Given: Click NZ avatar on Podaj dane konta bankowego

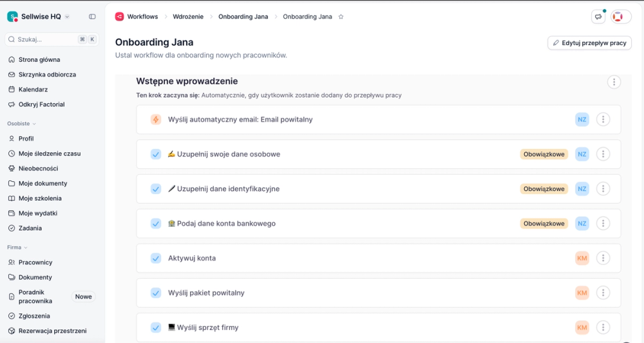Looking at the screenshot, I should (582, 223).
